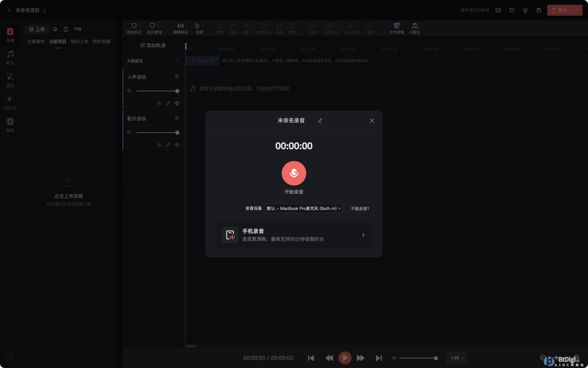Adjust the 配乐音轨 volume slider
Screen dimensions: 588x368
tap(158, 132)
